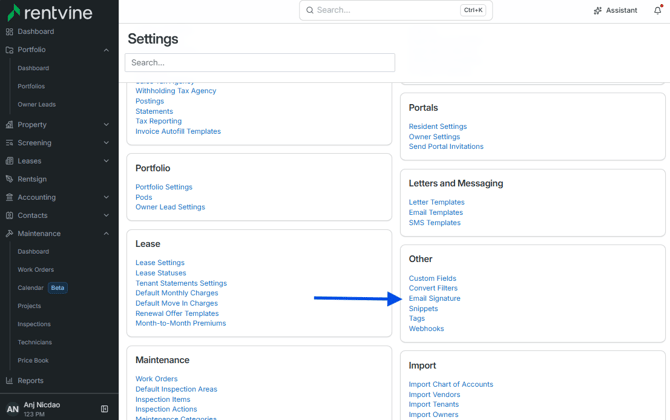
Task: Open Email Templates link
Action: pos(436,213)
